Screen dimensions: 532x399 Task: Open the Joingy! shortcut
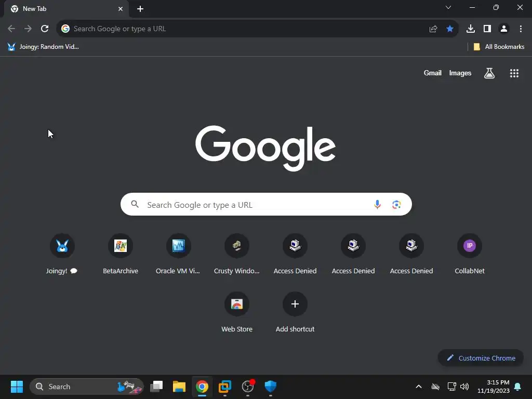pos(62,254)
